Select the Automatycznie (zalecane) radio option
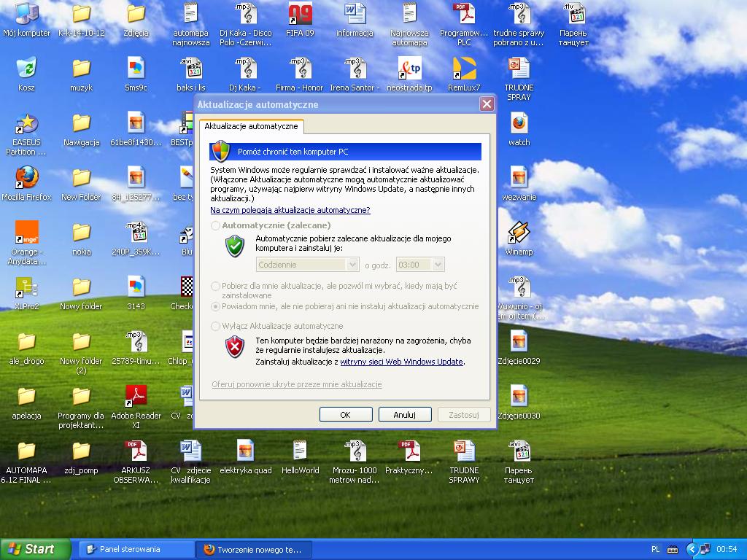747x560 pixels. click(216, 225)
